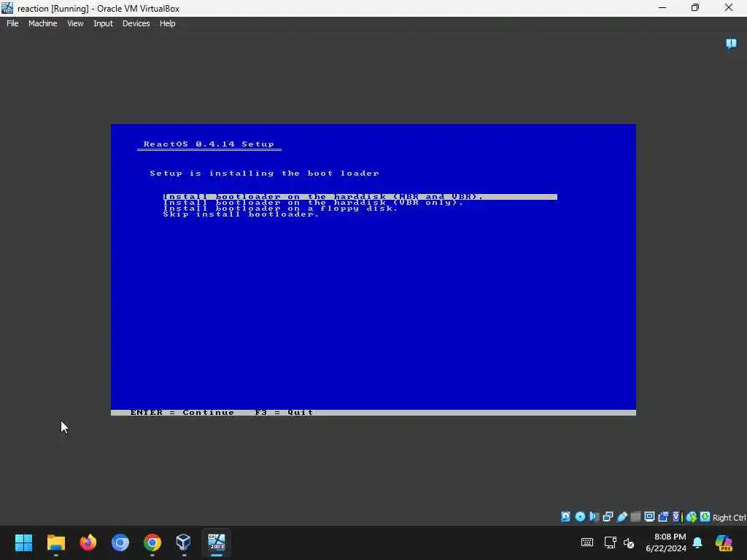Click the audio status indicator
747x560 pixels.
coord(594,517)
